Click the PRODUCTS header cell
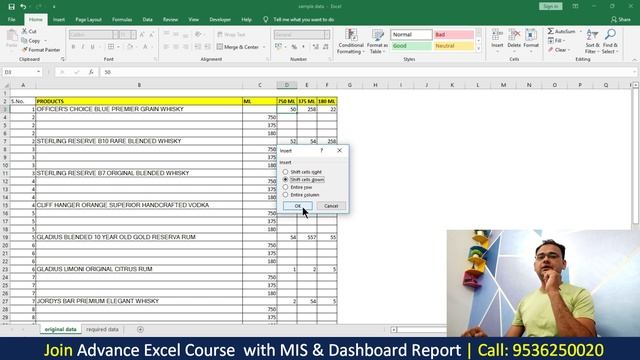640x360 pixels. 139,101
